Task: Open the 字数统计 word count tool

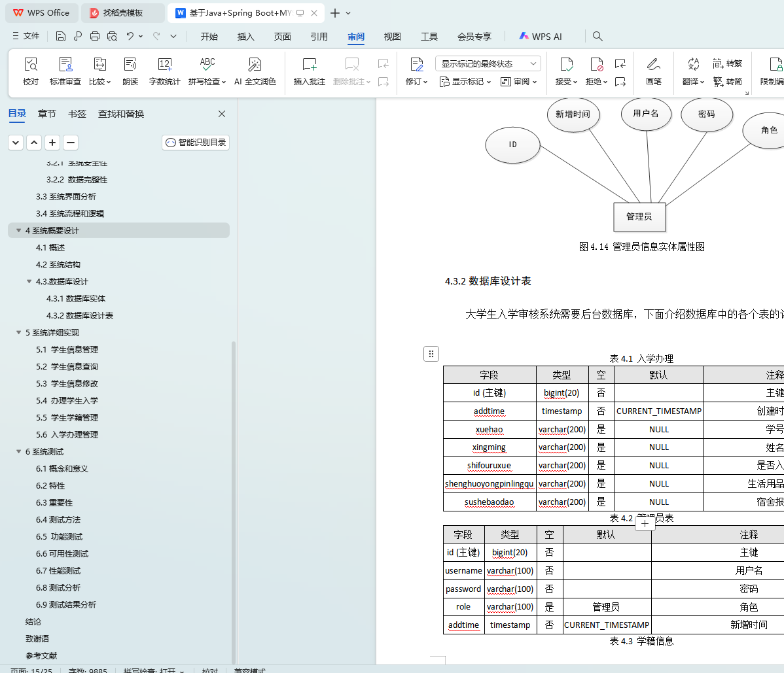Action: click(x=164, y=71)
